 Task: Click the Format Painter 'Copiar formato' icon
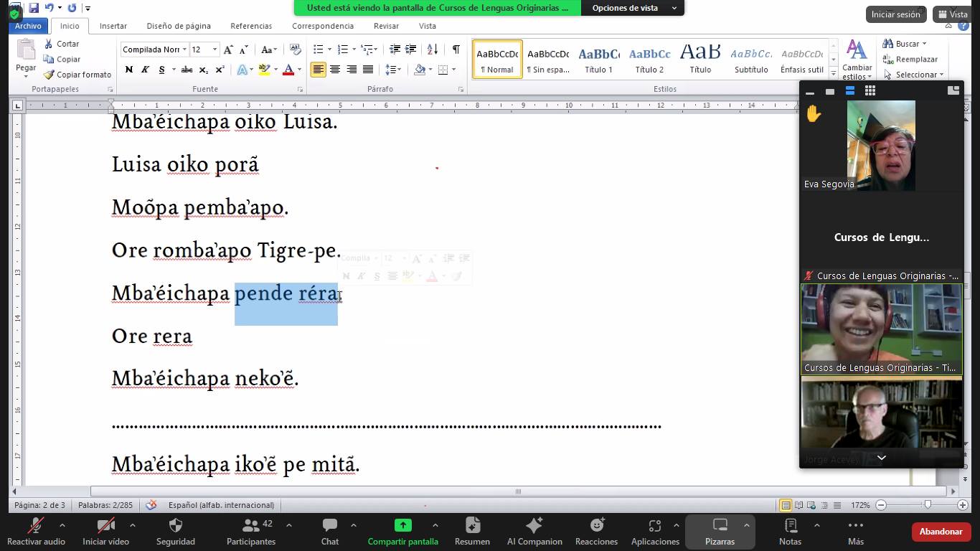[49, 75]
